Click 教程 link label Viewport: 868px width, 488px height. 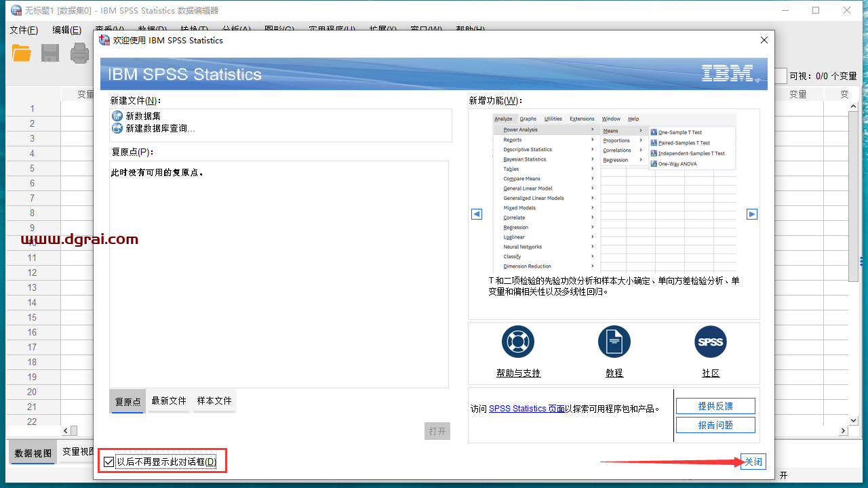tap(614, 373)
